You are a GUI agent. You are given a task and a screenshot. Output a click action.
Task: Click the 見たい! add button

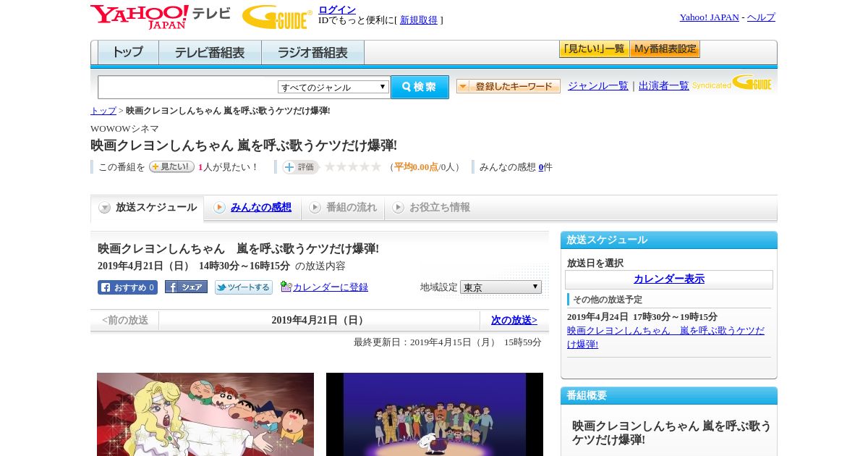171,166
